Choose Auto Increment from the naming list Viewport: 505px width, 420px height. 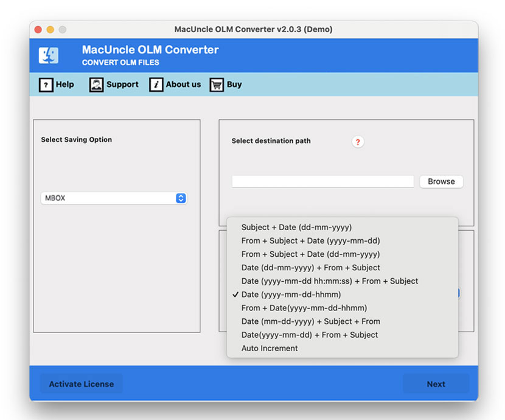coord(270,348)
